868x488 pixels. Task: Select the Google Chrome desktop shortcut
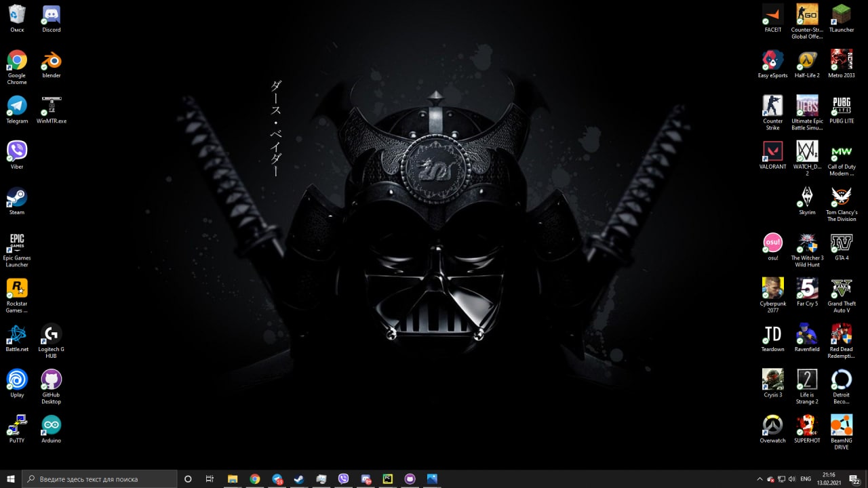tap(17, 67)
